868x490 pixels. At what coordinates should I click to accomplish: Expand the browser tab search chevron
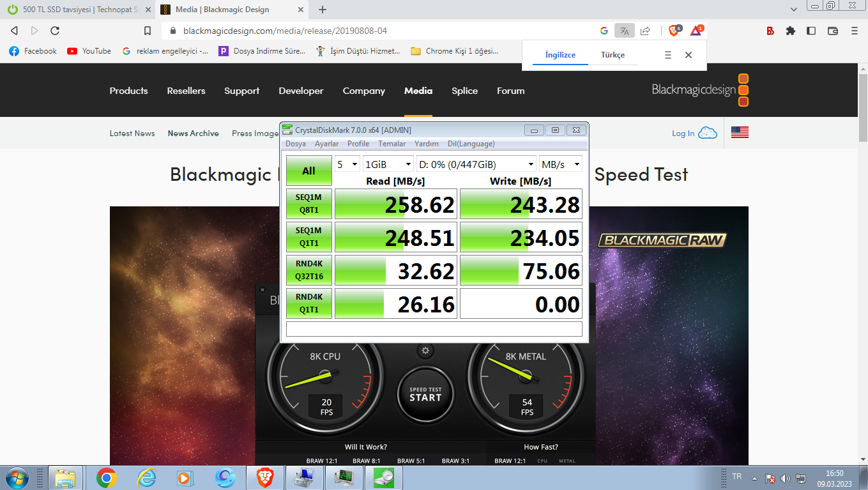pyautogui.click(x=793, y=10)
